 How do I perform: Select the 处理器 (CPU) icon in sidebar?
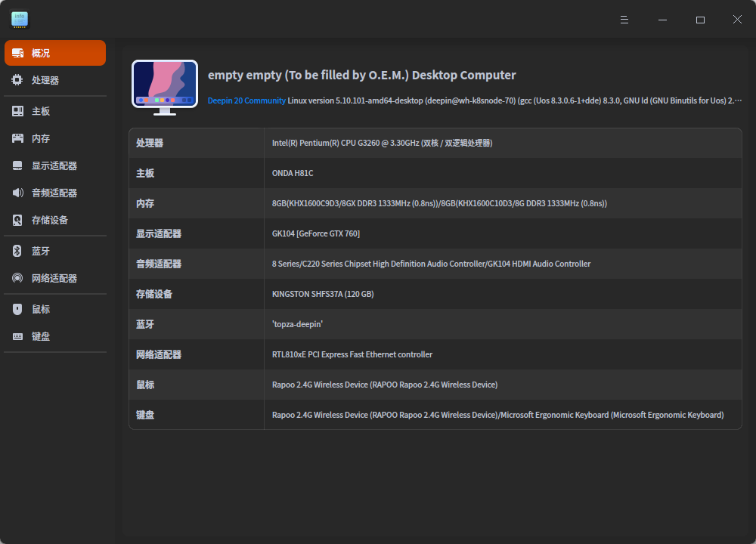17,79
